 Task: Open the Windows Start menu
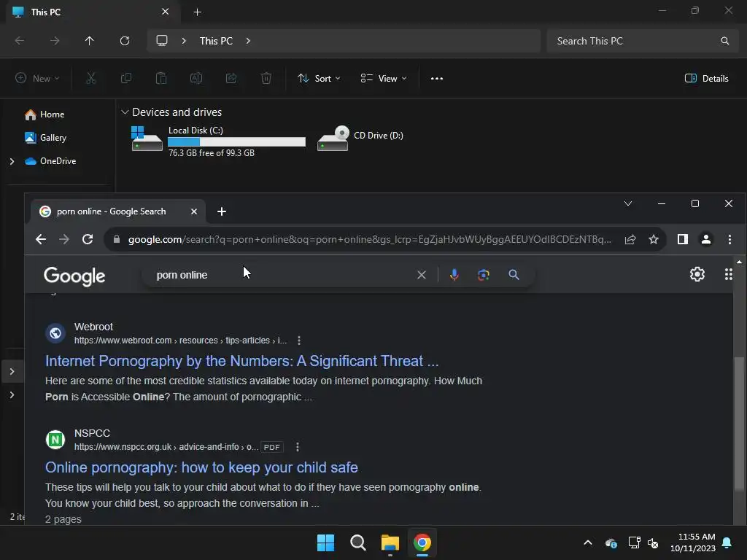coord(326,542)
